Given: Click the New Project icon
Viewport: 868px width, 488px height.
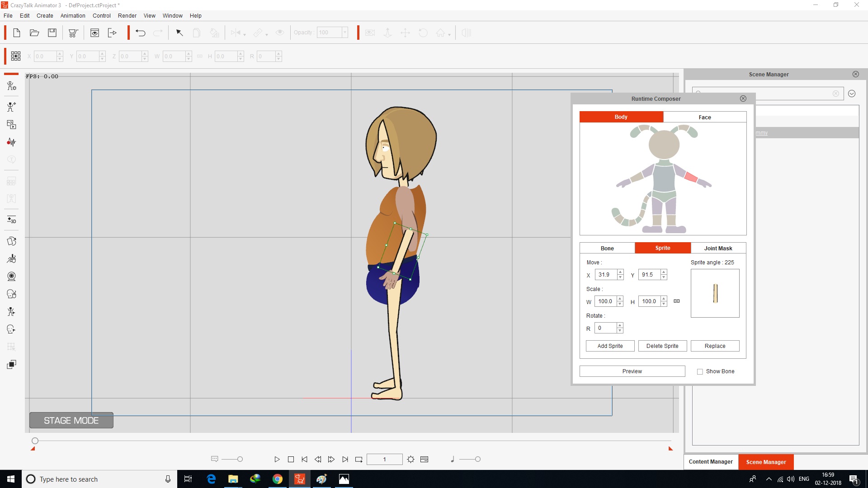Looking at the screenshot, I should [17, 33].
